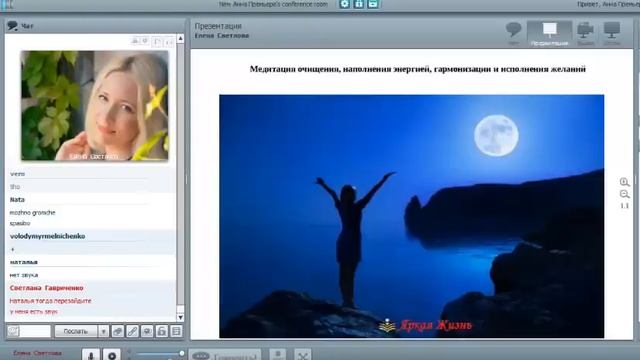
Task: Open the gear settings icon in top bar
Action: (344, 4)
